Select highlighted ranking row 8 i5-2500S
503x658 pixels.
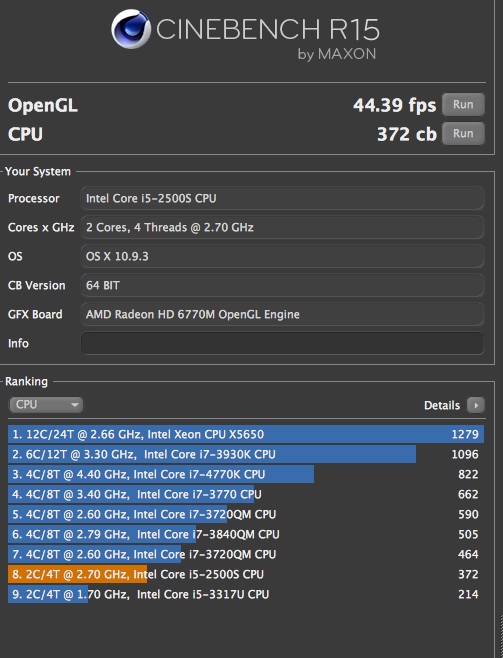[x=246, y=574]
